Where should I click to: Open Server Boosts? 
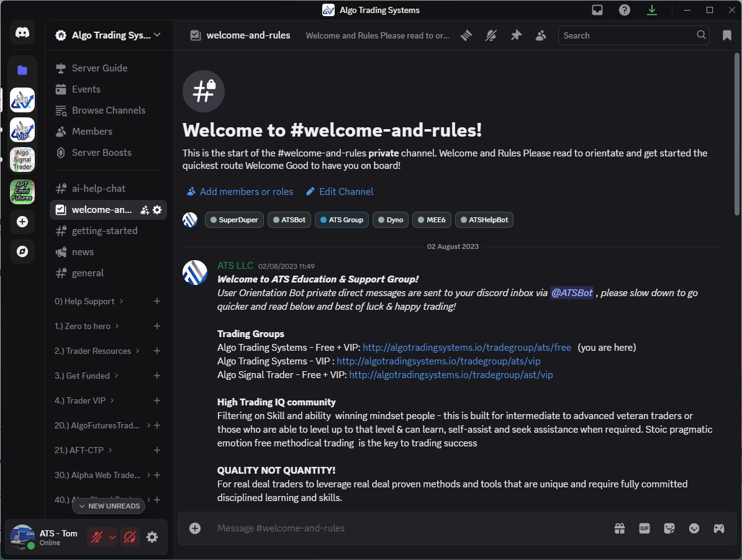(109, 153)
